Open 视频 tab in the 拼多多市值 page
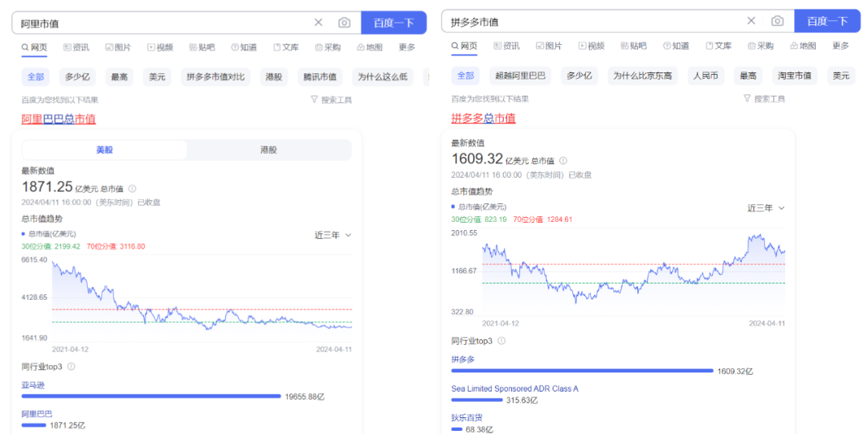Screen dimensions: 868x439 point(592,46)
